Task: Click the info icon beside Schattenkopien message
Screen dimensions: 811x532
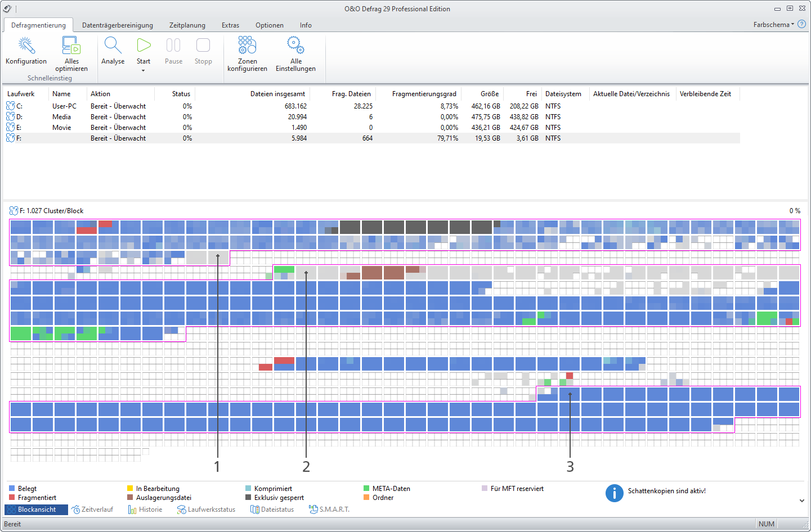Action: pos(614,493)
